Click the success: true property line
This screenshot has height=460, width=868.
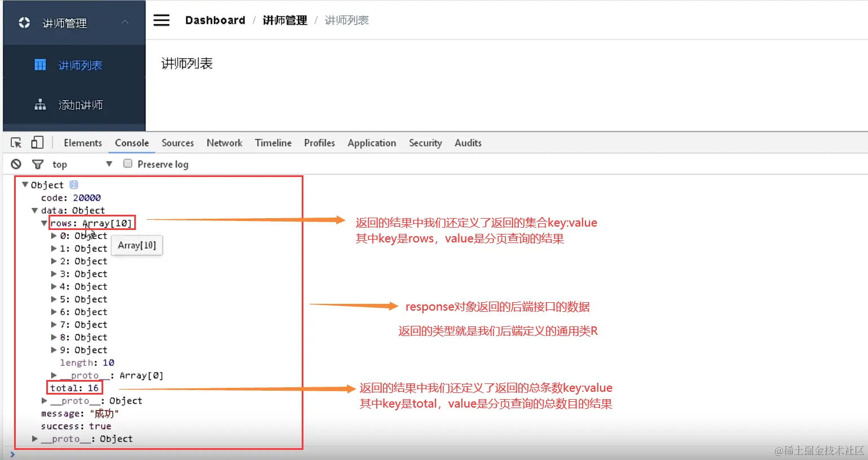pos(76,426)
